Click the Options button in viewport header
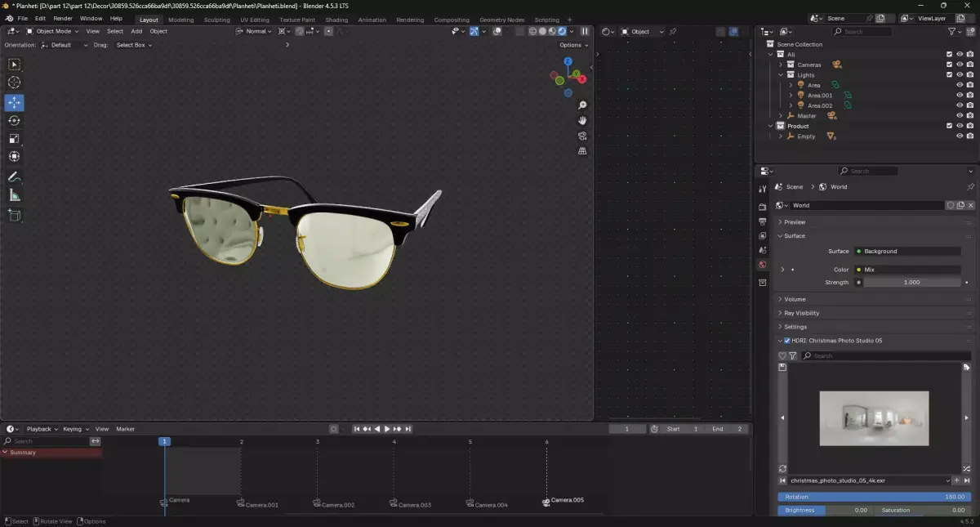 (x=572, y=45)
